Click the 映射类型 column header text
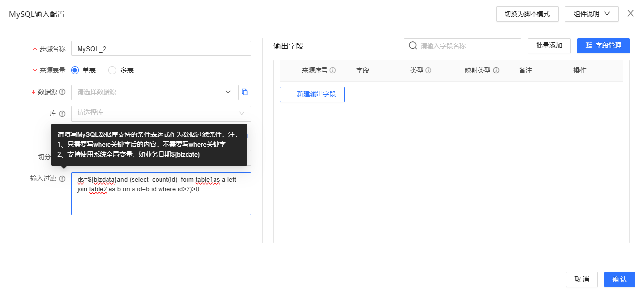The height and width of the screenshot is (294, 644). pyautogui.click(x=478, y=70)
